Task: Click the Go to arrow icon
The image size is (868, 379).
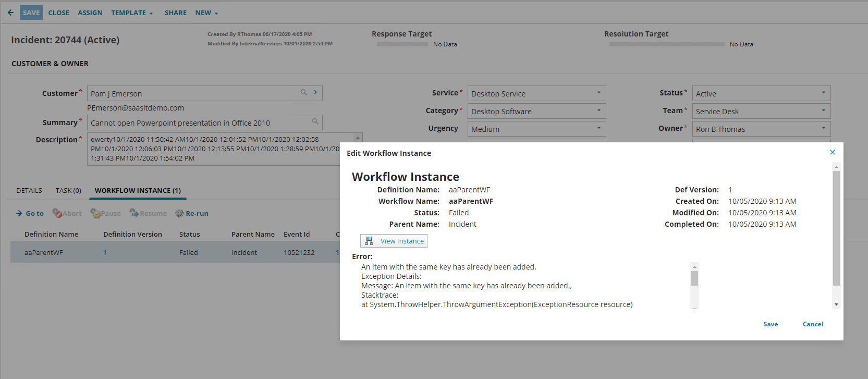Action: 19,213
